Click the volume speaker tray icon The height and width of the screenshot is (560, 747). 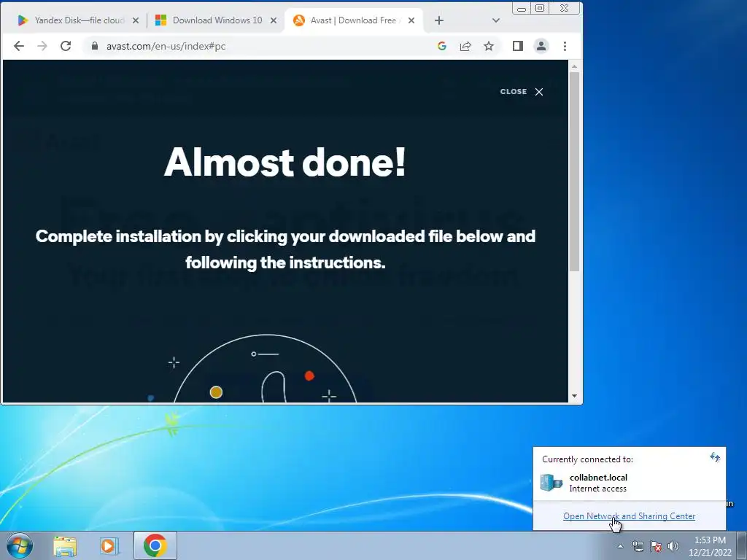(673, 546)
